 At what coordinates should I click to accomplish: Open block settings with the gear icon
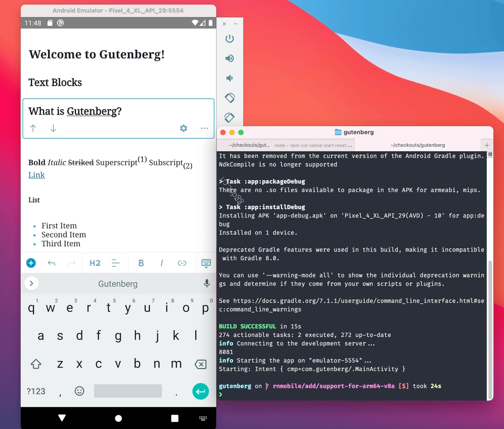[x=183, y=128]
